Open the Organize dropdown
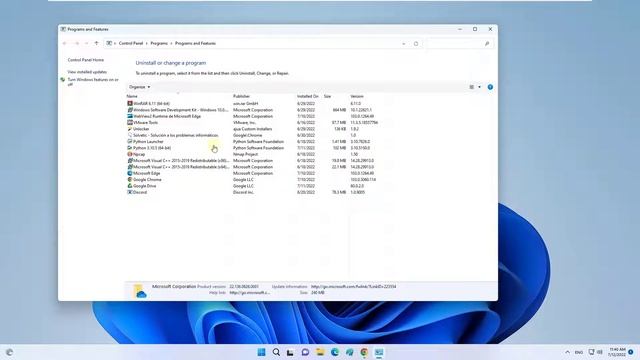This screenshot has width=640, height=360. point(139,87)
